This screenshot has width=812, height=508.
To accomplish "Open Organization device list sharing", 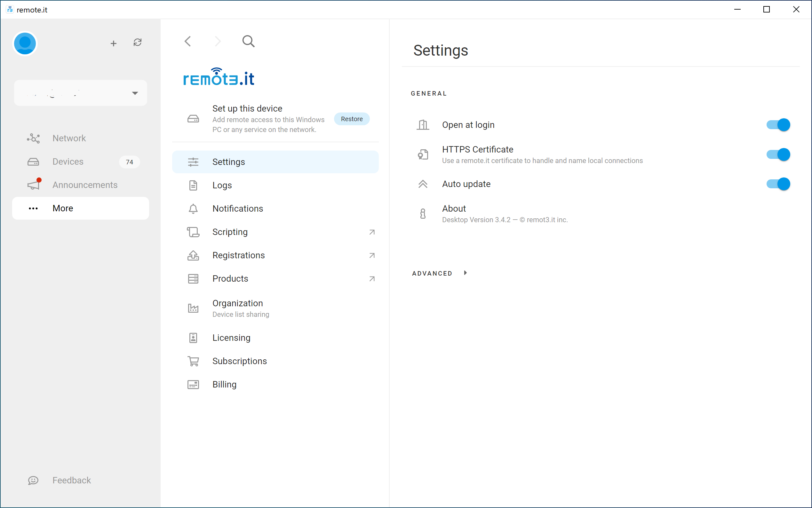I will (275, 308).
